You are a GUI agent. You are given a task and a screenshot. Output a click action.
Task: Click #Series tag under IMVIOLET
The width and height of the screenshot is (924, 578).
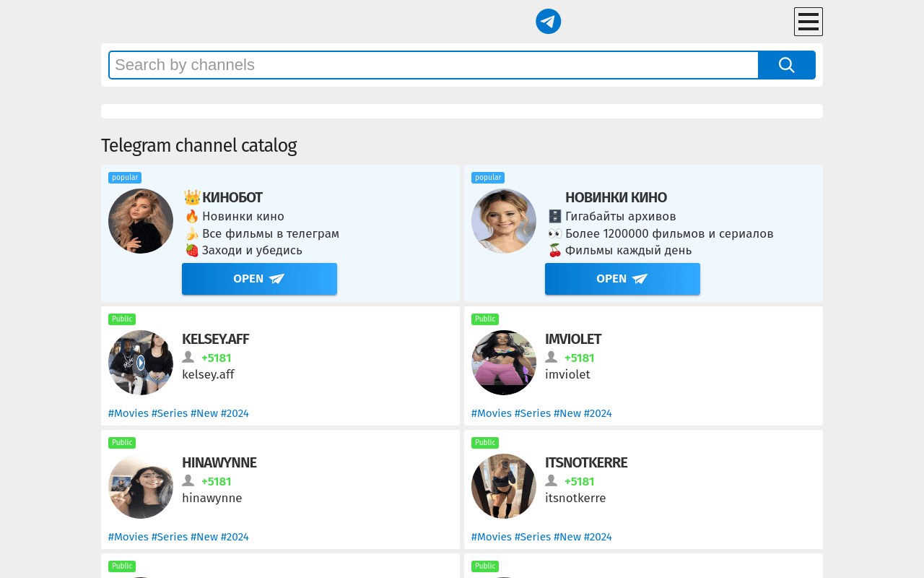533,413
